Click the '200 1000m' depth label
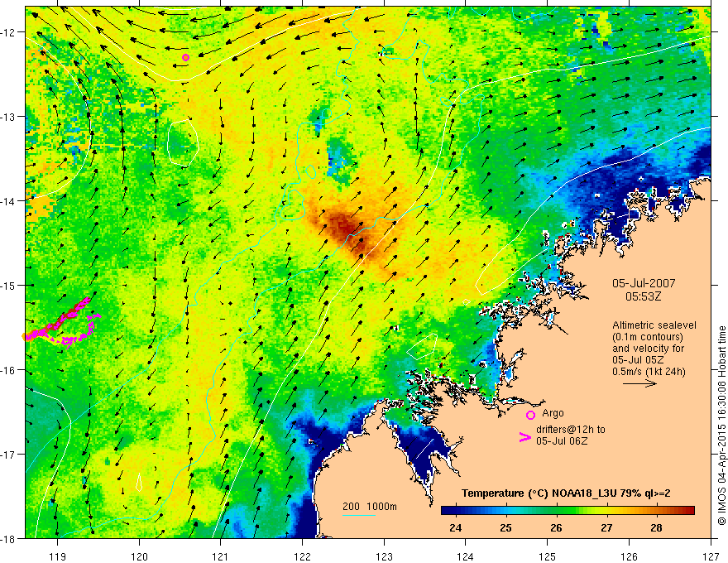The width and height of the screenshot is (728, 563). tap(370, 507)
